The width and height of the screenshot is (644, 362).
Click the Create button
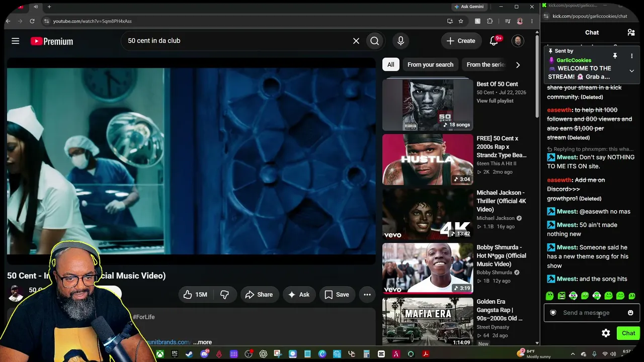(x=461, y=41)
